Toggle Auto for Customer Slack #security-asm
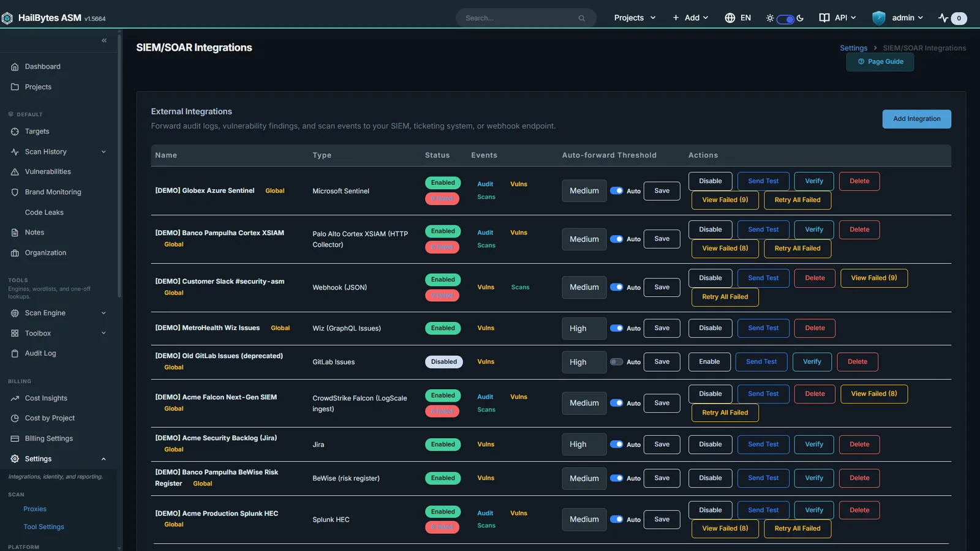Viewport: 980px width, 551px height. 616,287
